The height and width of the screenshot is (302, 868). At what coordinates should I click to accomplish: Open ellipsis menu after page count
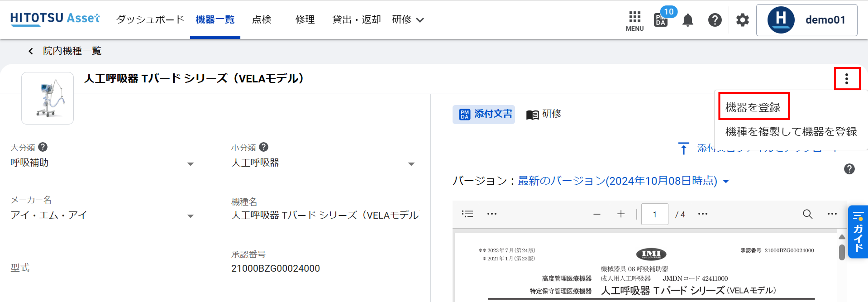(702, 214)
